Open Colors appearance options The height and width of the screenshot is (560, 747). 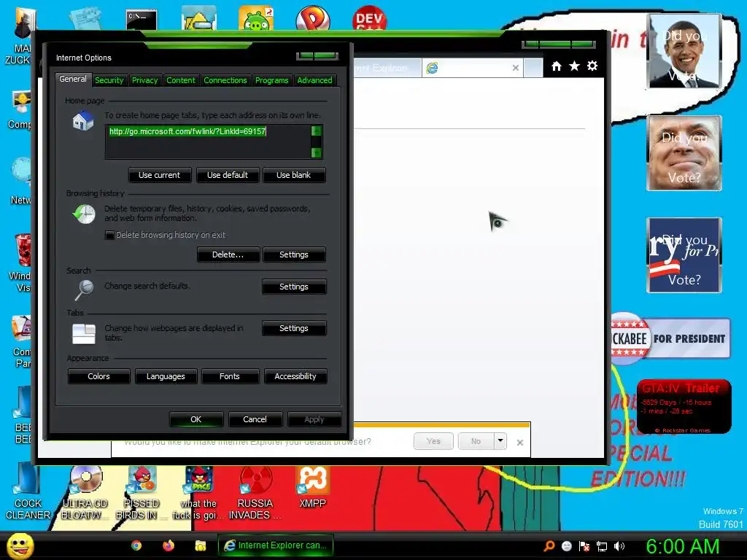click(98, 376)
